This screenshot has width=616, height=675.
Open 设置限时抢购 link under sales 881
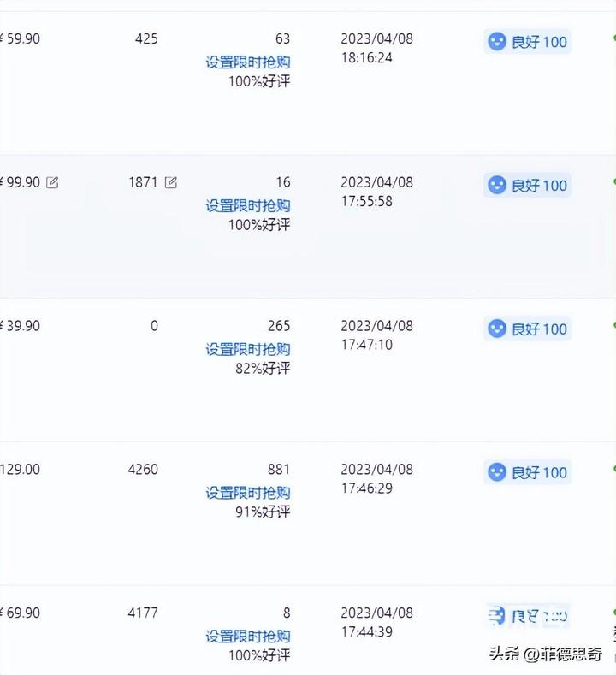coord(248,493)
